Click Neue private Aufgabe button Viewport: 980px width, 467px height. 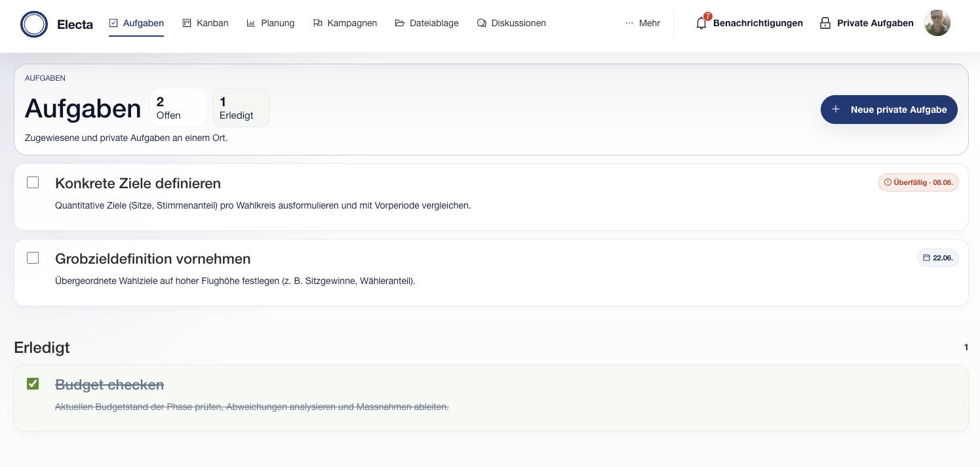click(x=889, y=110)
